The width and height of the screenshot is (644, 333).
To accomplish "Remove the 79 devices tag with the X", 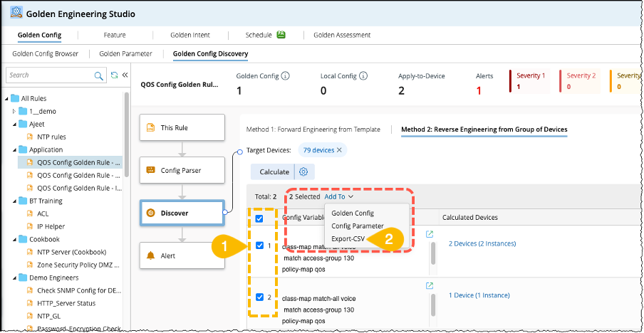I will pos(339,150).
